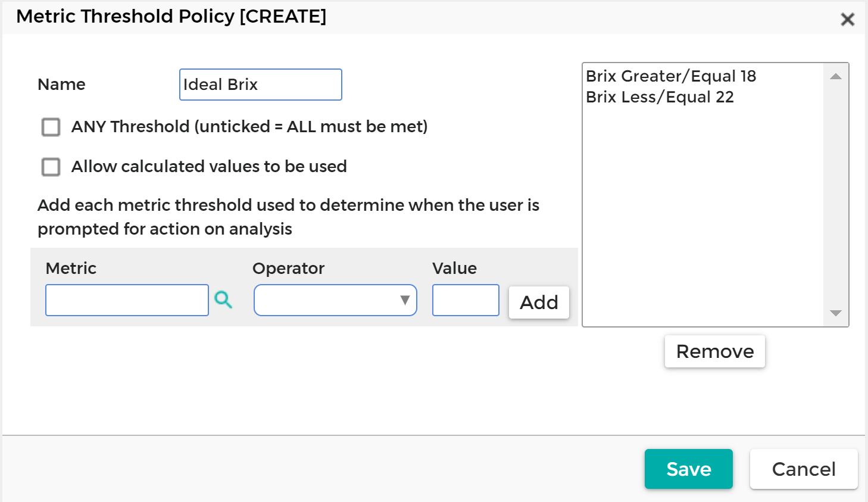
Task: Click into the Value input field
Action: [x=466, y=300]
